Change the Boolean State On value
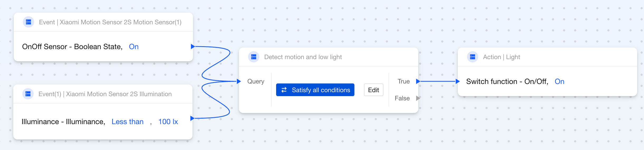The image size is (644, 150). [134, 47]
